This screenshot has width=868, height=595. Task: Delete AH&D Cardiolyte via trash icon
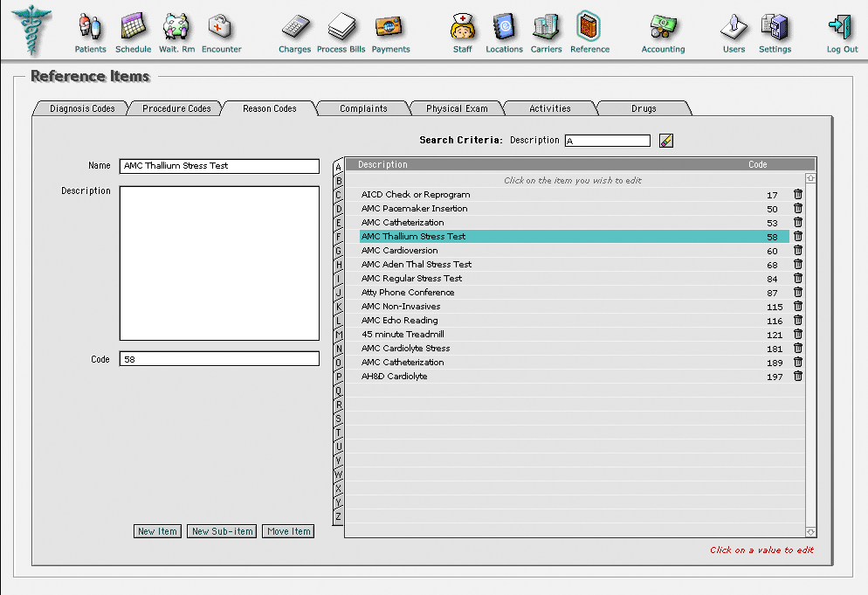click(x=797, y=377)
